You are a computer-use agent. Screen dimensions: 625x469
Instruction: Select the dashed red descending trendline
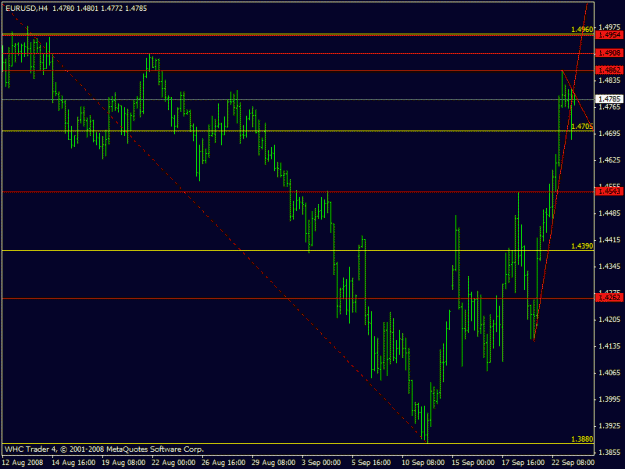(239, 249)
